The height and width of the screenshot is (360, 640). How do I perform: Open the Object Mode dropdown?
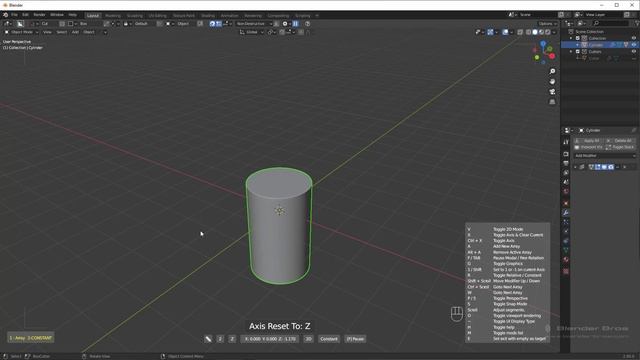(21, 32)
